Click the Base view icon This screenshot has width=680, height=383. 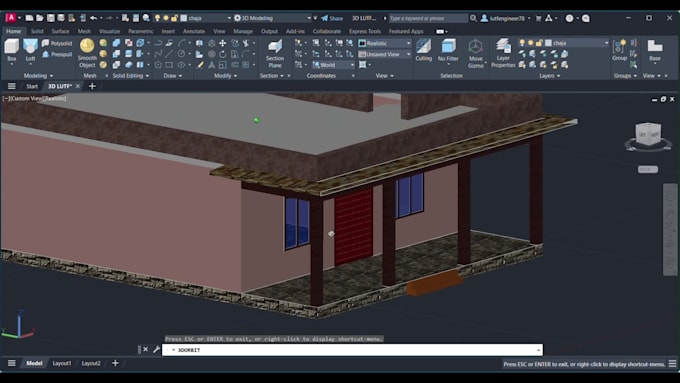[655, 50]
